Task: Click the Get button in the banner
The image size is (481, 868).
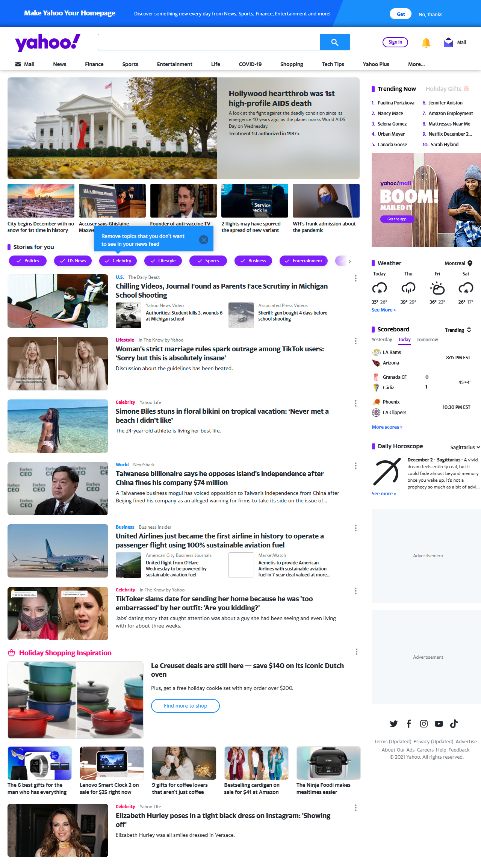Action: tap(401, 14)
